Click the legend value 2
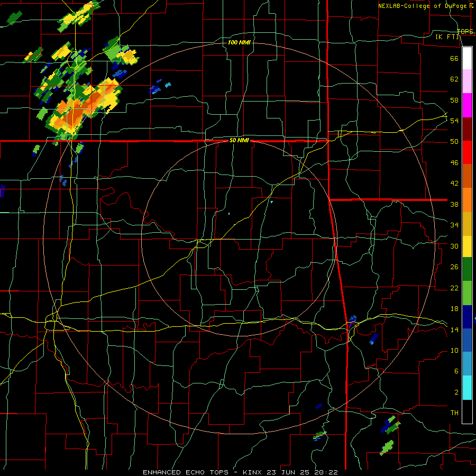The width and height of the screenshot is (476, 476). click(456, 392)
